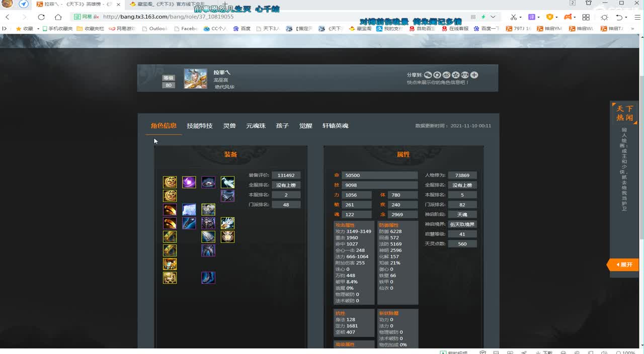
Task: Click the 人物修为 value 73869
Action: click(x=462, y=175)
